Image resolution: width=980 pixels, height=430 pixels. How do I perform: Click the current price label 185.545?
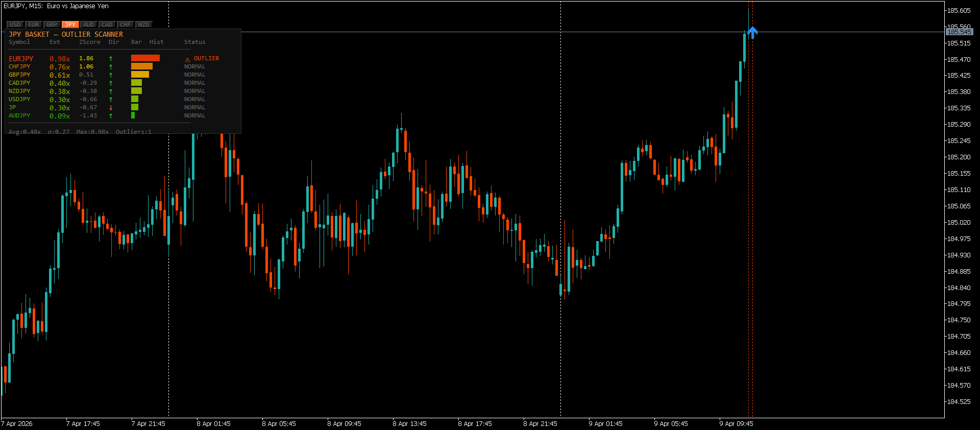959,32
